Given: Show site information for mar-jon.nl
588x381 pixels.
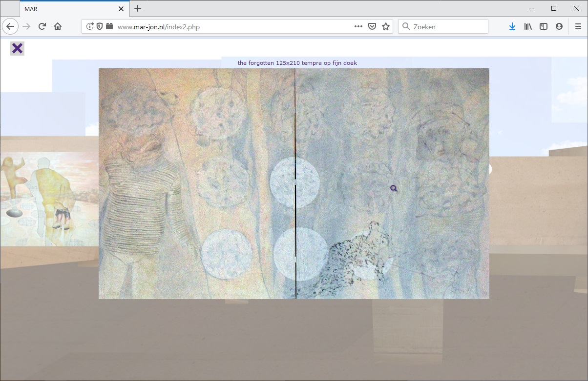Looking at the screenshot, I should tap(90, 27).
